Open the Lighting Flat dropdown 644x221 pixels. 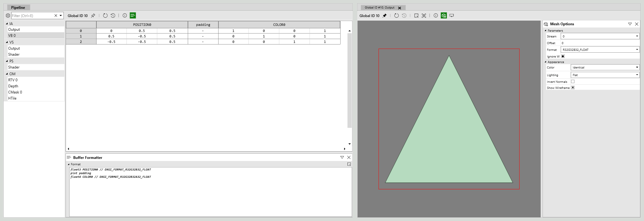pos(605,75)
